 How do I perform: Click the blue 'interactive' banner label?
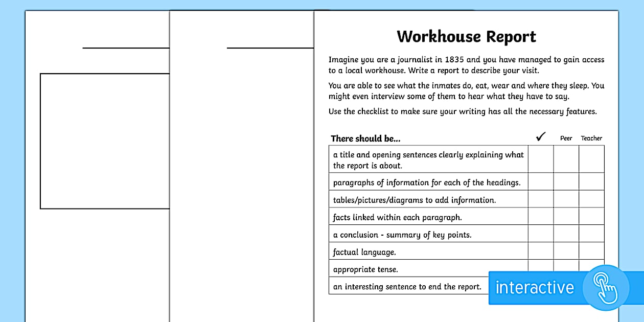point(535,288)
